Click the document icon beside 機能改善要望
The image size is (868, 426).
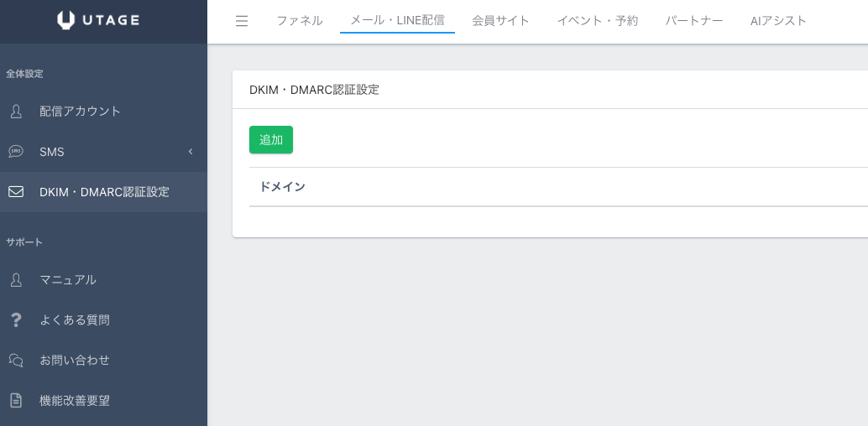tap(16, 401)
